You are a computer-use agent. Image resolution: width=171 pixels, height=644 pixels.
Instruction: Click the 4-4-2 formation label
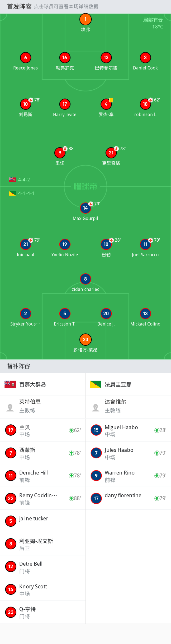(x=24, y=180)
